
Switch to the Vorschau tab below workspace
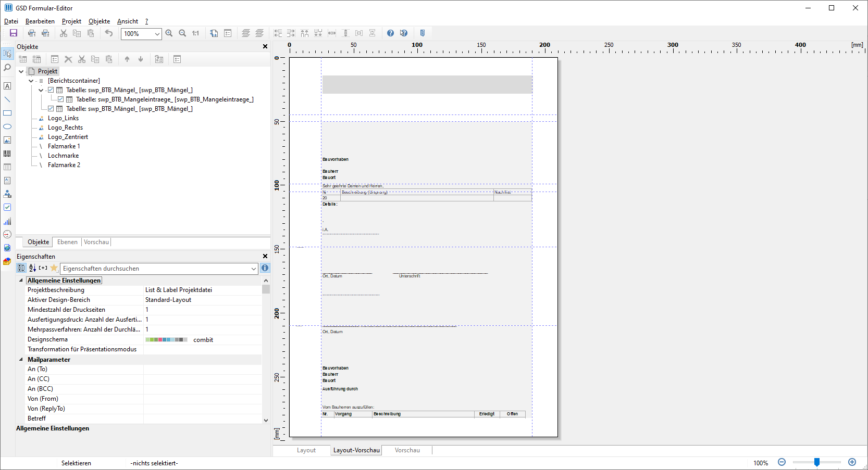pyautogui.click(x=407, y=450)
